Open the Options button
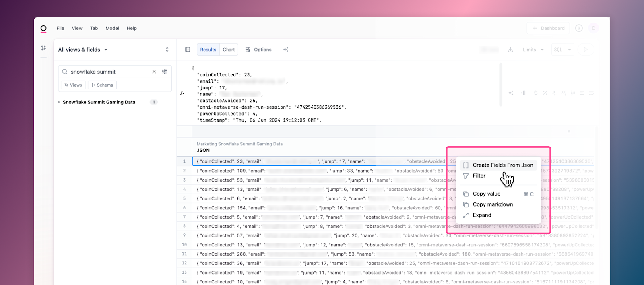 (x=258, y=50)
